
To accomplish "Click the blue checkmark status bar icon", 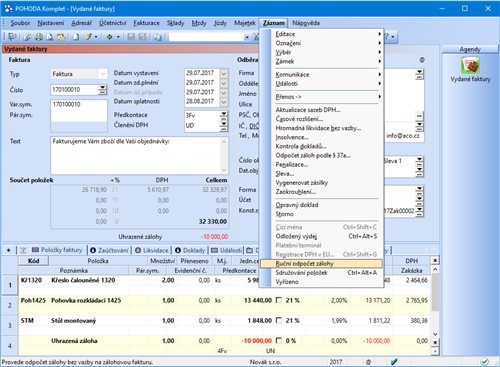I will click(394, 362).
